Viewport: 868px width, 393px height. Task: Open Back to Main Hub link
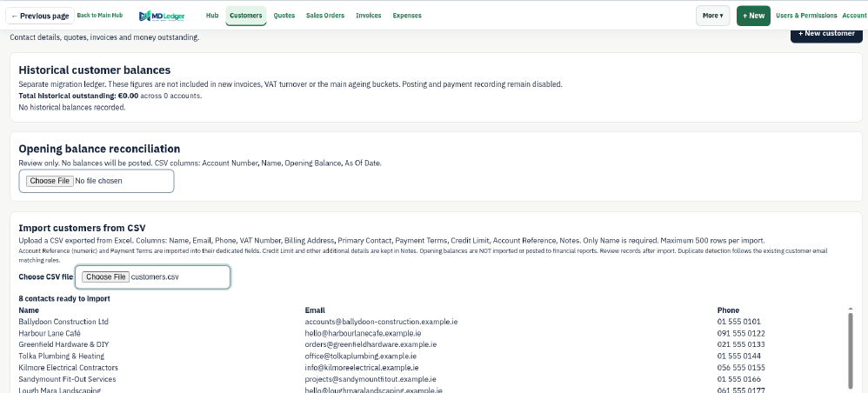(100, 16)
